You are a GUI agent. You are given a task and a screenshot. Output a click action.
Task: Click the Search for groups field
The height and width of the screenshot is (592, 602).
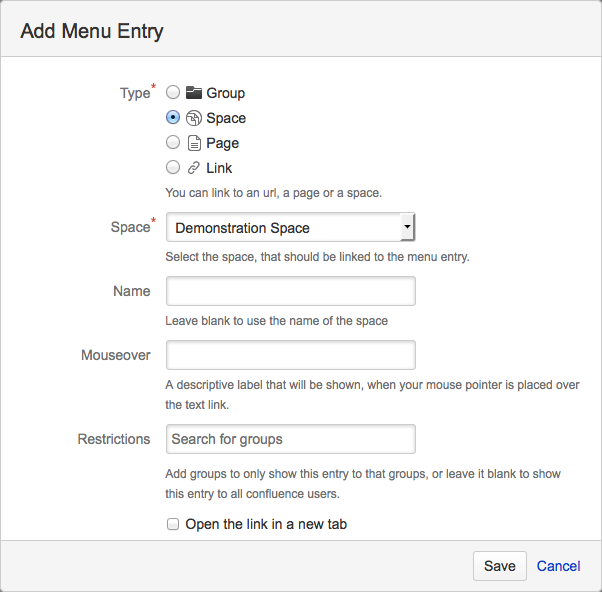click(x=290, y=439)
